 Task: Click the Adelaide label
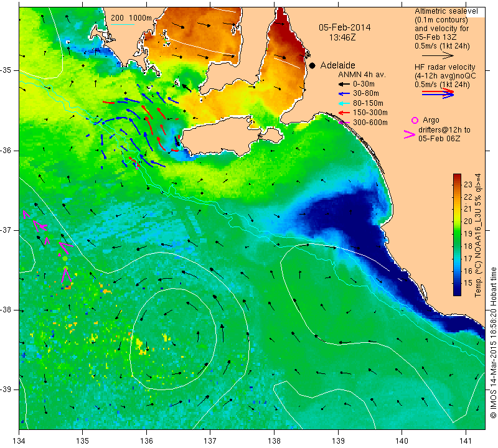[337, 65]
